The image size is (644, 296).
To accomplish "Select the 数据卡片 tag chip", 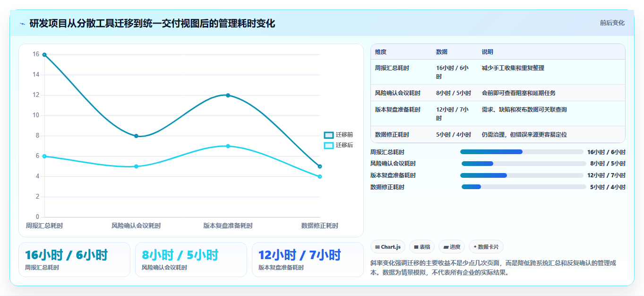I will tap(486, 247).
